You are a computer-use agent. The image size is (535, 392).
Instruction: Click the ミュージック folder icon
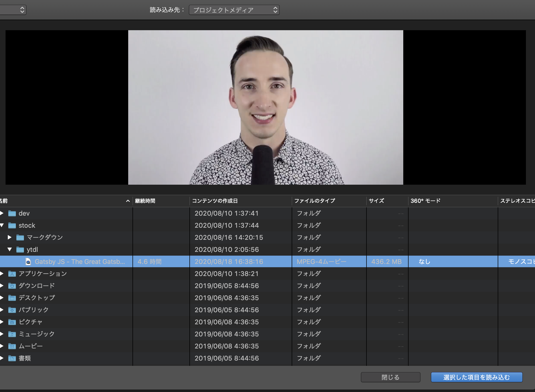tap(12, 334)
